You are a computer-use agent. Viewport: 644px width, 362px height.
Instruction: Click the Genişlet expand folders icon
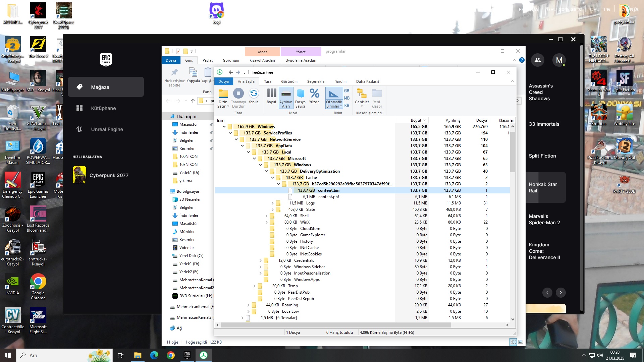[x=362, y=94]
